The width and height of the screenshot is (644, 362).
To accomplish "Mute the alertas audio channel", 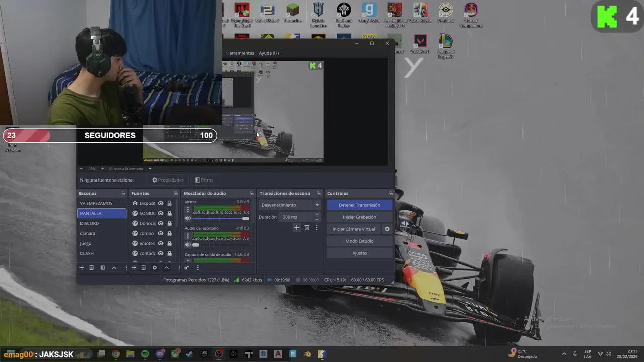I will (188, 218).
